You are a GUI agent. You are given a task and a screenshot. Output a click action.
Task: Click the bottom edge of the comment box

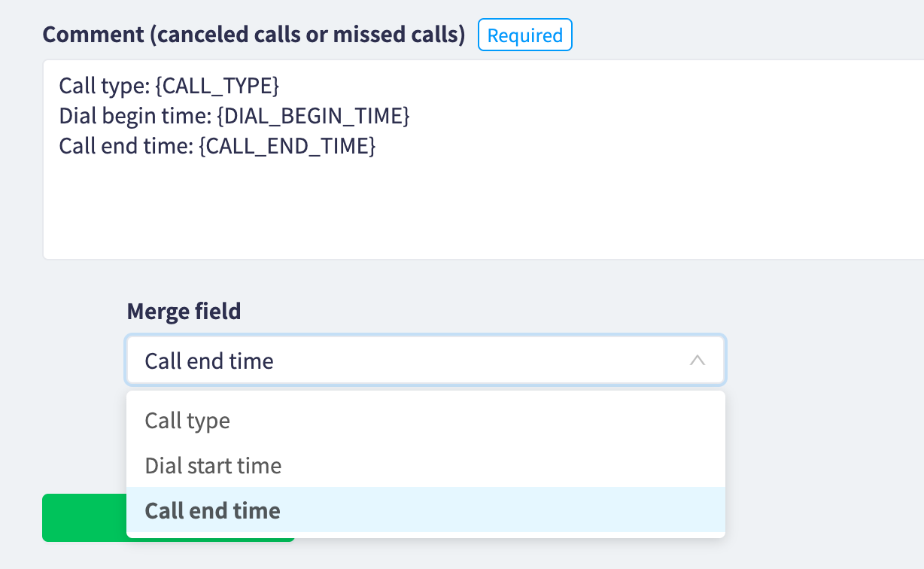tap(482, 258)
